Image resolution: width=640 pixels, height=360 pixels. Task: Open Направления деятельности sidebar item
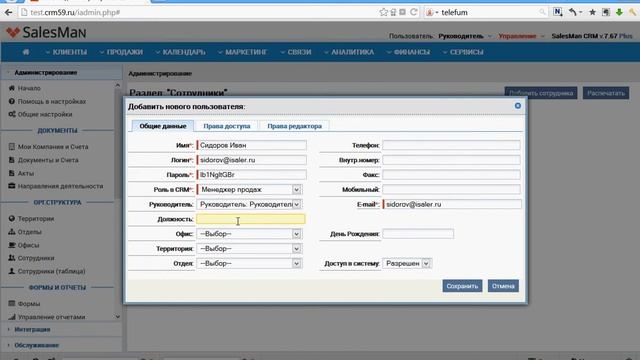tap(60, 186)
